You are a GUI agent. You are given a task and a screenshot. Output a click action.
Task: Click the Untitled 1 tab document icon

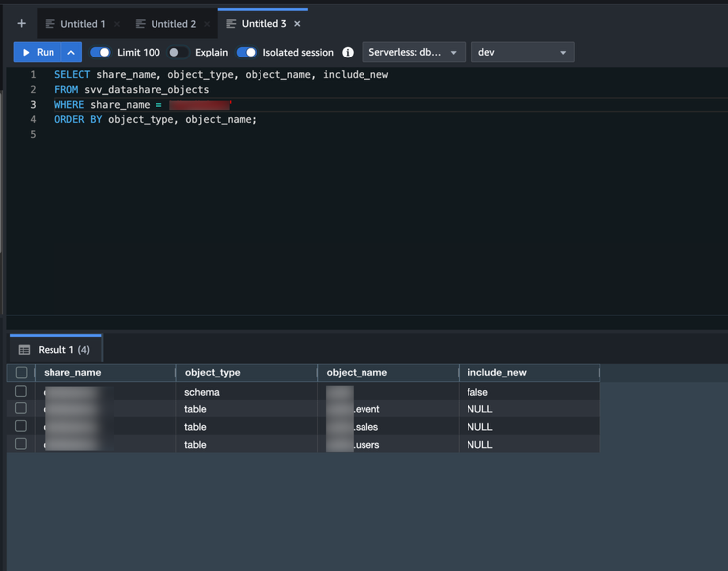point(51,24)
